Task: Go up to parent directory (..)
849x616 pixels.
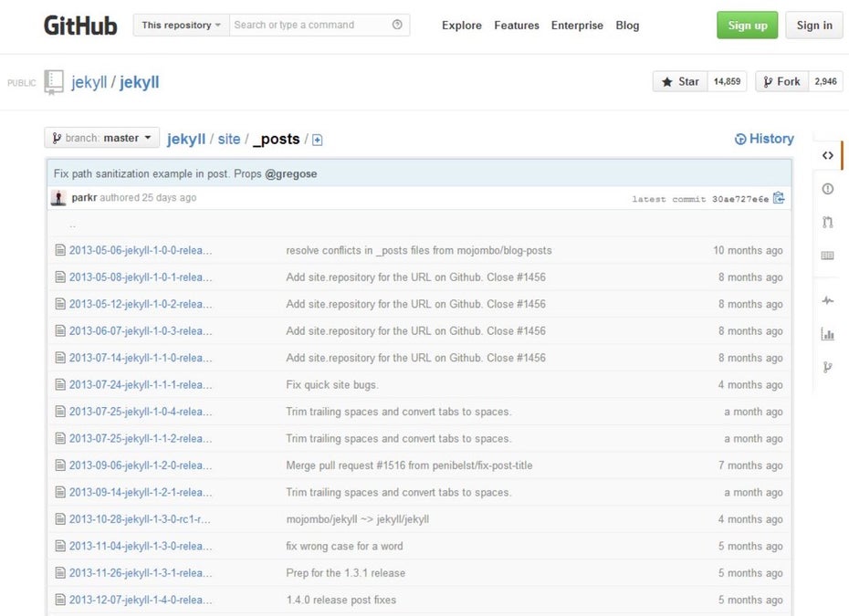Action: pos(72,225)
